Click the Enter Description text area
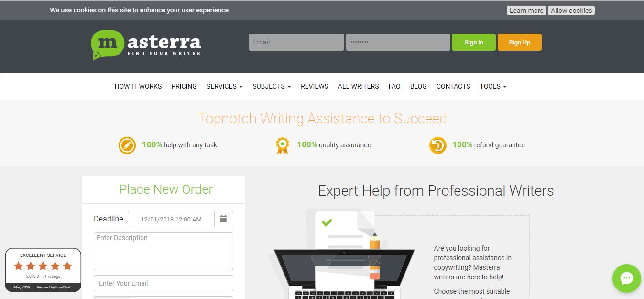 pyautogui.click(x=164, y=251)
